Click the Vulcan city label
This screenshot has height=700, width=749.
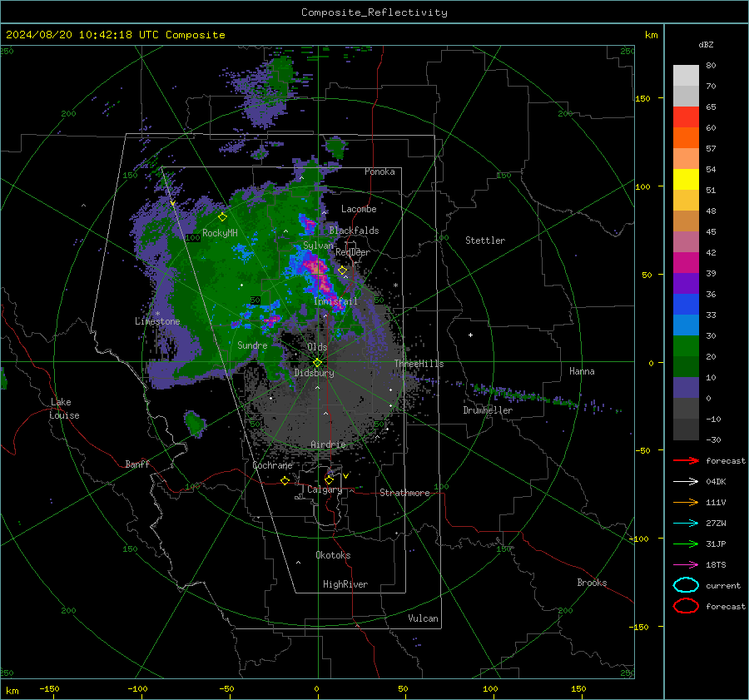click(424, 618)
